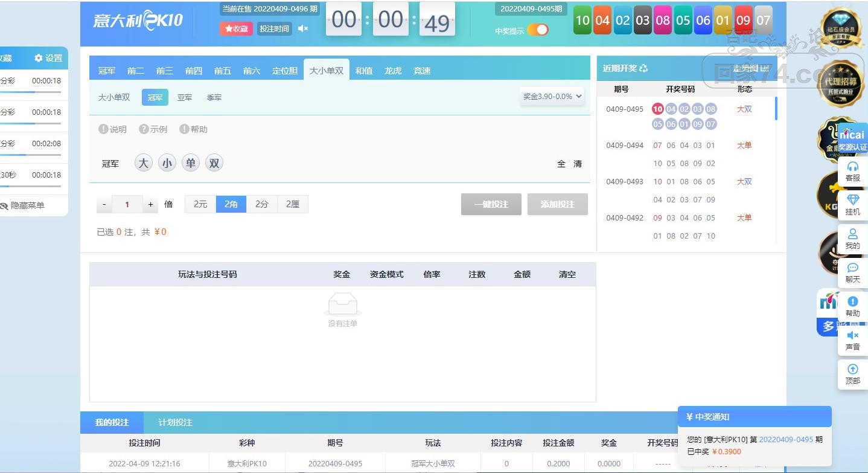This screenshot has width=868, height=473.
Task: Toggle the 中奖提示 switch
Action: pos(538,30)
